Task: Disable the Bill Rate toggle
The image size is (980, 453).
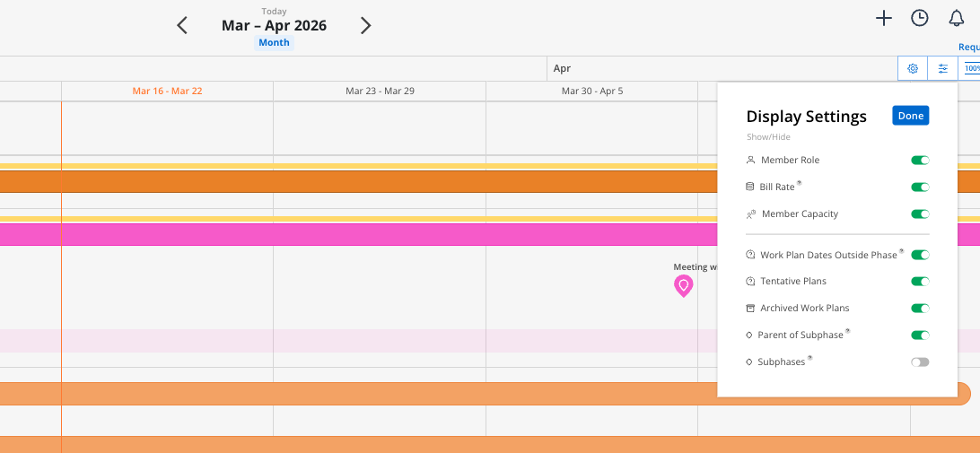Action: pos(920,187)
